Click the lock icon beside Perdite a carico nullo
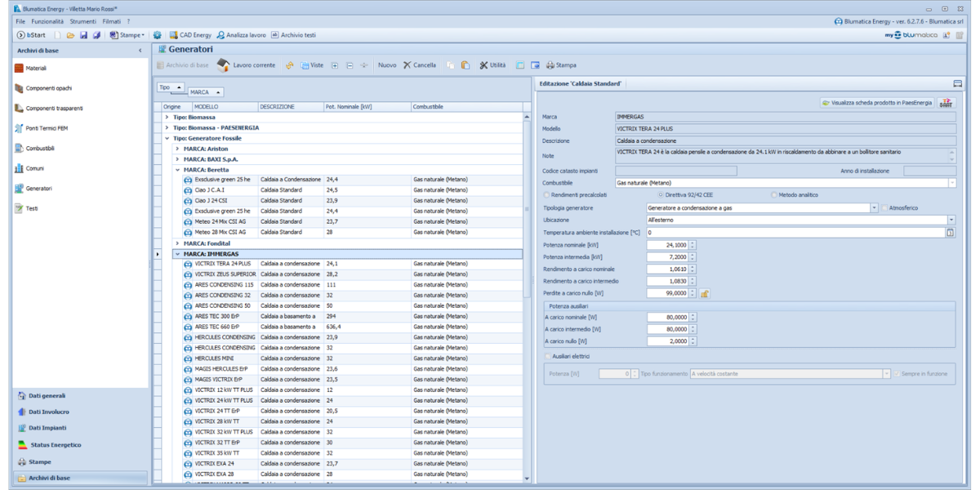 705,293
